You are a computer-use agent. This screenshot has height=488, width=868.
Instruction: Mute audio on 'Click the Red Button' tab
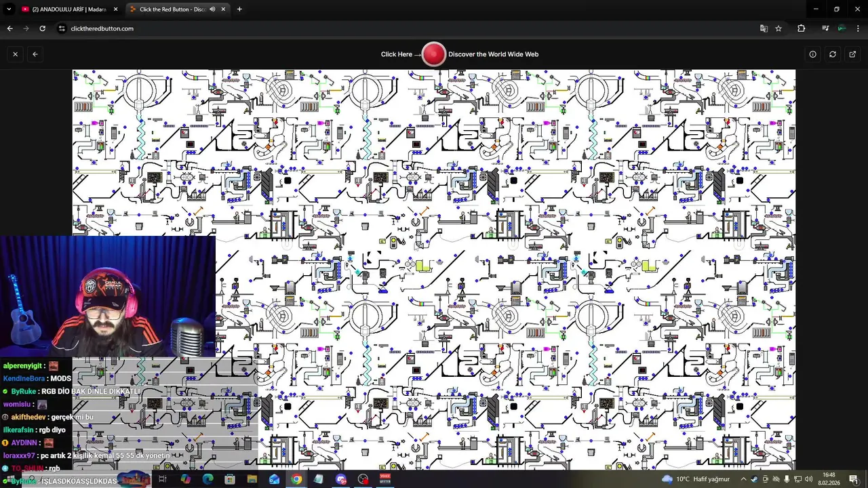click(212, 9)
